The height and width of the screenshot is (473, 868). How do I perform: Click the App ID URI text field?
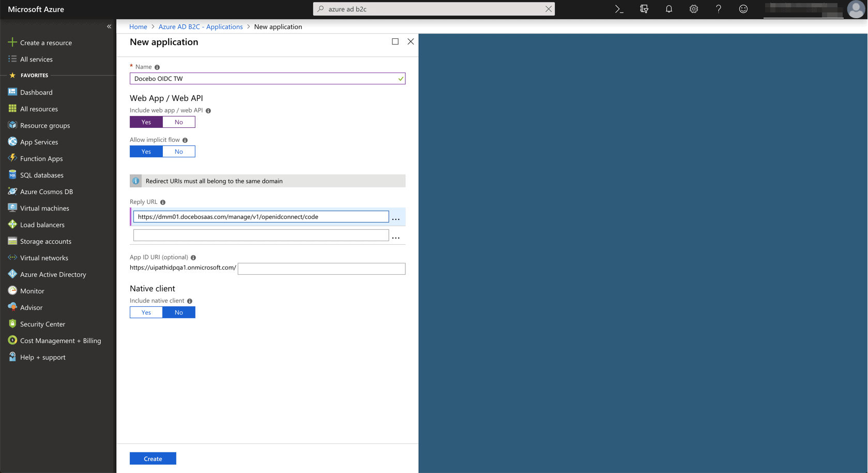coord(322,269)
